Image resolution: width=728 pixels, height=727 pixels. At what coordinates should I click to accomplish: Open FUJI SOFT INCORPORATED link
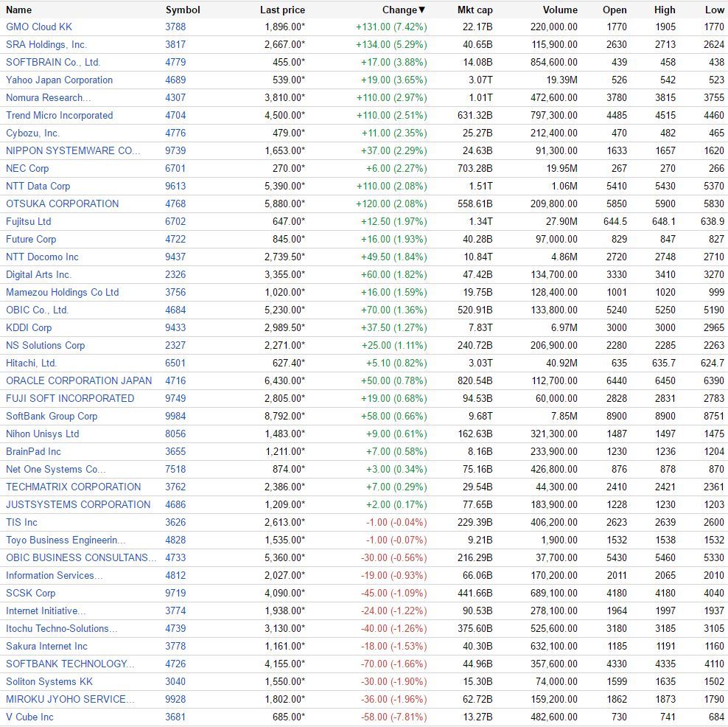coord(70,398)
